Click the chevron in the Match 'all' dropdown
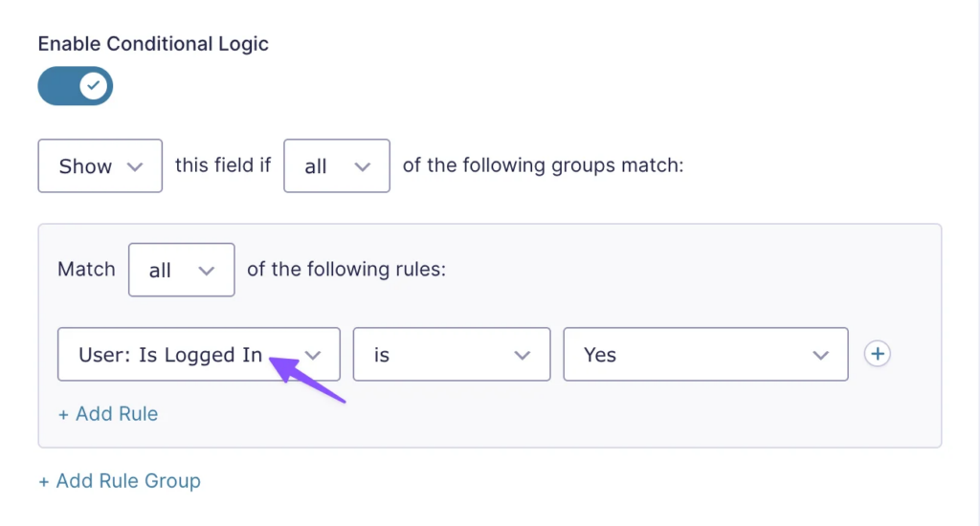The image size is (980, 526). (207, 271)
